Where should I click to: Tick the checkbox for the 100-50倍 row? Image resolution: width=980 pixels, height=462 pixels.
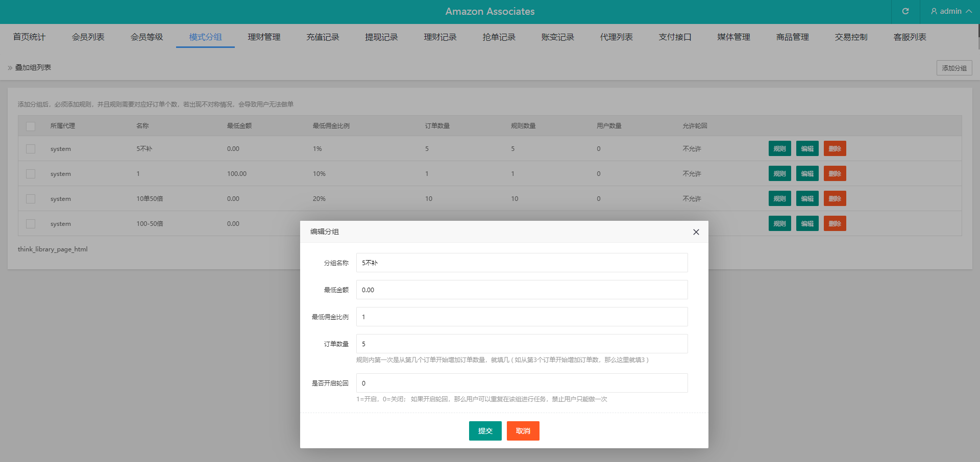(31, 224)
